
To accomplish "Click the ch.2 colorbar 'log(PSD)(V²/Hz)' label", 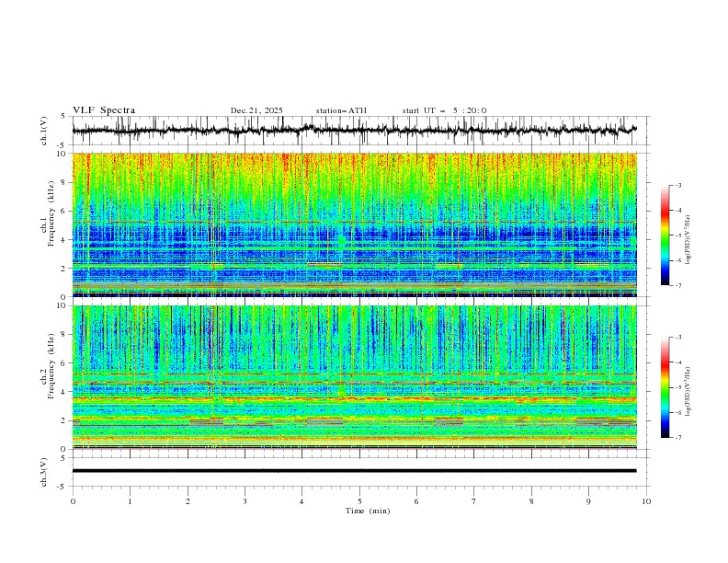I will [688, 392].
